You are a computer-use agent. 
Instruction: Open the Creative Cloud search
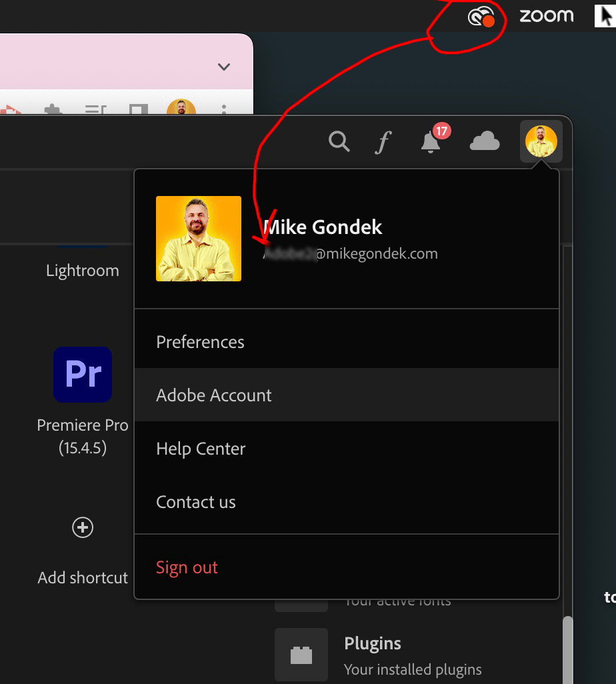click(x=339, y=141)
